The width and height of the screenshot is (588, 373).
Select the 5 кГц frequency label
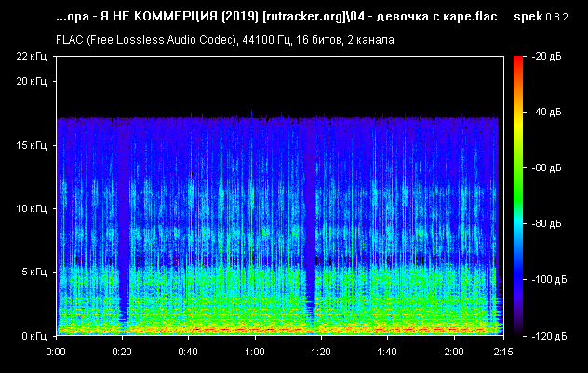(x=34, y=272)
